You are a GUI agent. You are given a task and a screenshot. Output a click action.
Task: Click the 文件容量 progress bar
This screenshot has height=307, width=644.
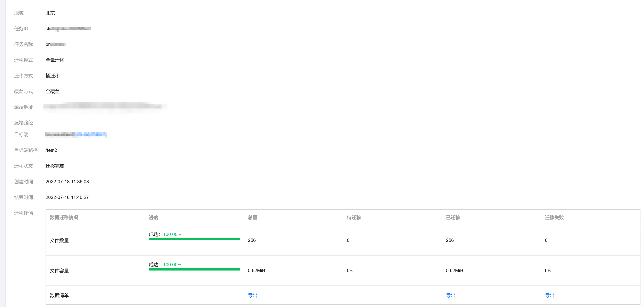(x=194, y=269)
